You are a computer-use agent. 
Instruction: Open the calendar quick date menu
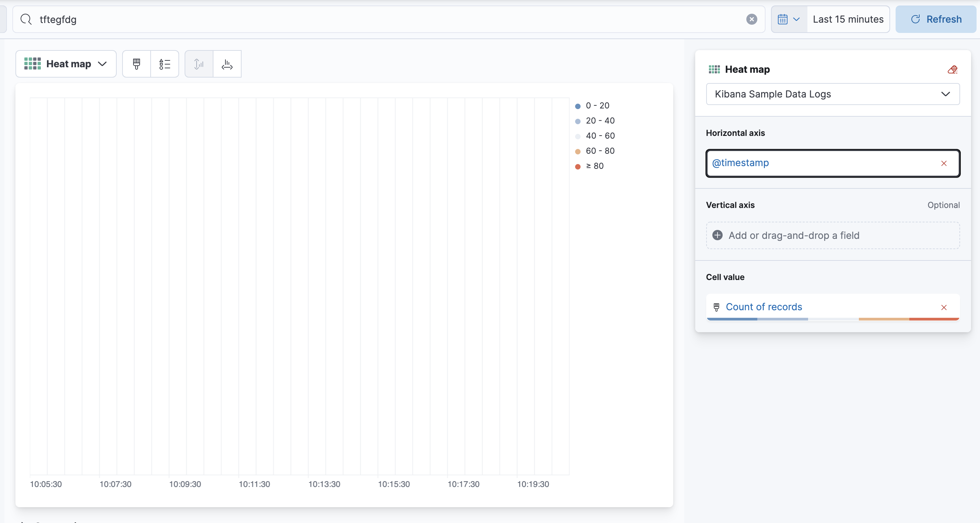click(789, 20)
